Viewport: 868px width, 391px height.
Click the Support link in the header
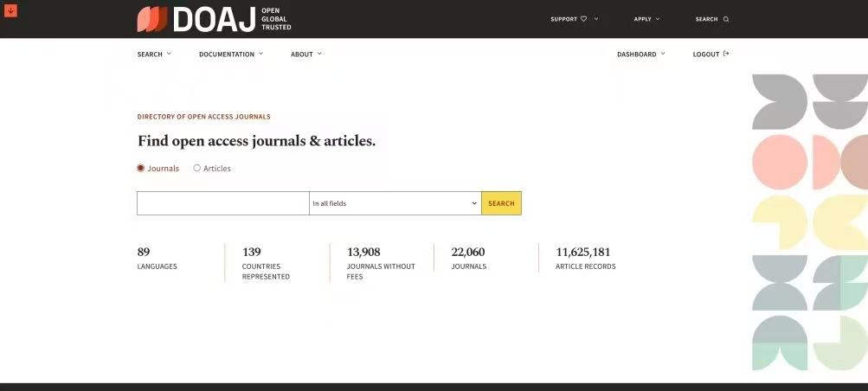[563, 19]
